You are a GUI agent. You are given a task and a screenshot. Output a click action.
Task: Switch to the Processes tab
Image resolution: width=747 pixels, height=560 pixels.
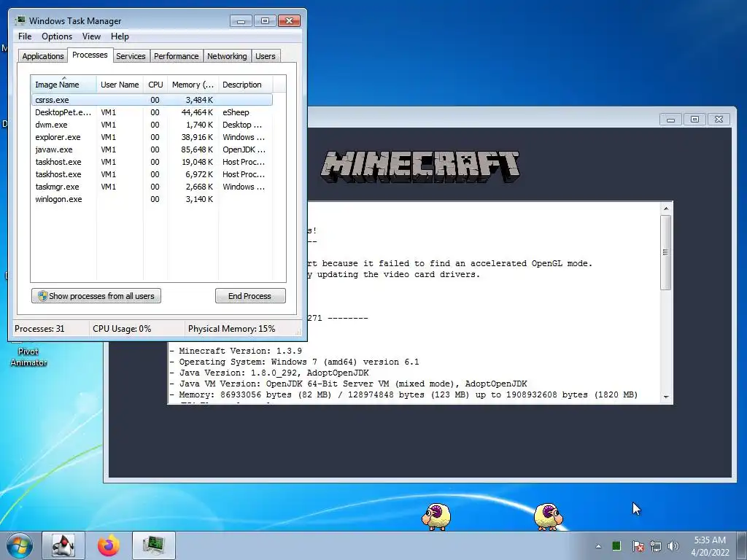[90, 55]
